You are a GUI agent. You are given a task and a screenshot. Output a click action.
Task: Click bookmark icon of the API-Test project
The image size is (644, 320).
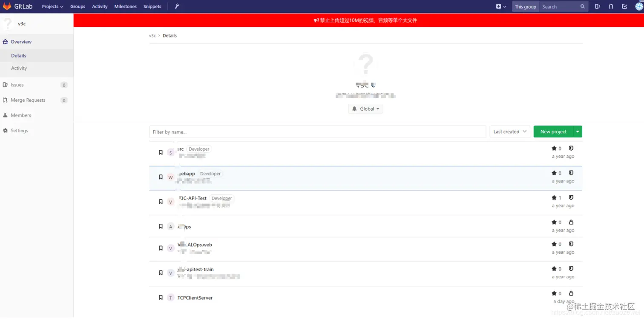coord(161,202)
